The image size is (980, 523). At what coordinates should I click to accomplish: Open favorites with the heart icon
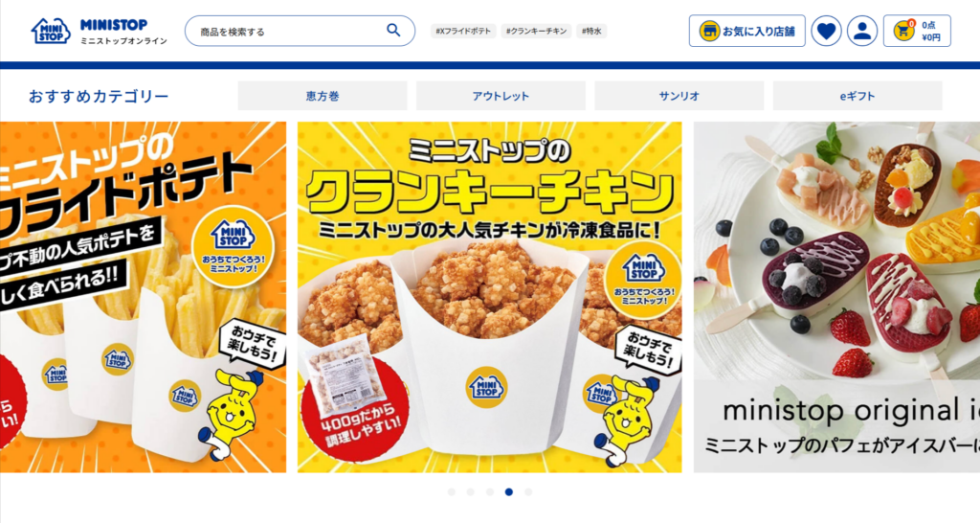(826, 31)
